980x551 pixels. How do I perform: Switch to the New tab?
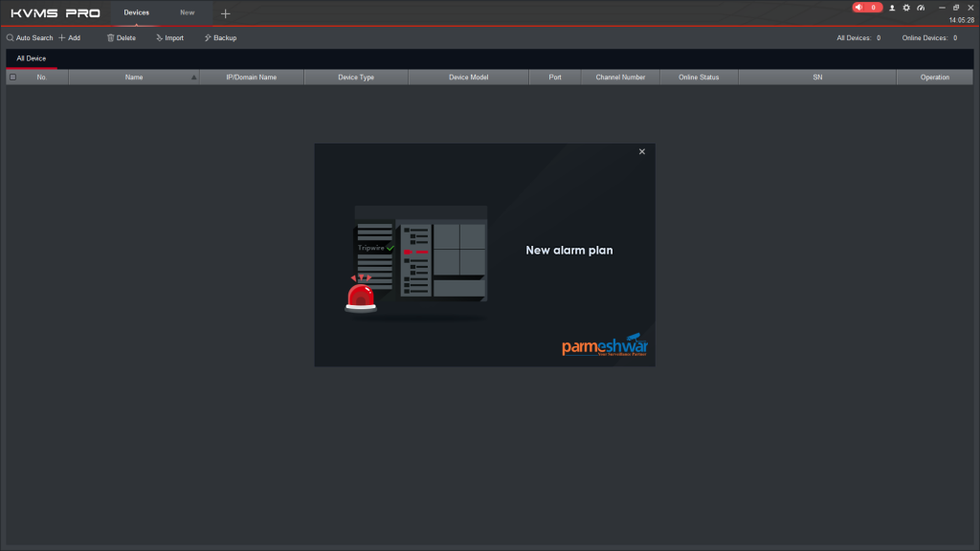pos(188,12)
